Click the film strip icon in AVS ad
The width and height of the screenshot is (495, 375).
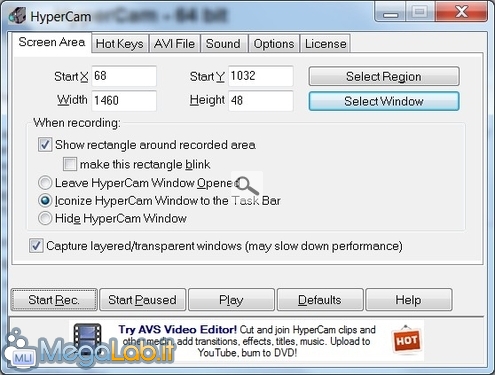click(88, 338)
